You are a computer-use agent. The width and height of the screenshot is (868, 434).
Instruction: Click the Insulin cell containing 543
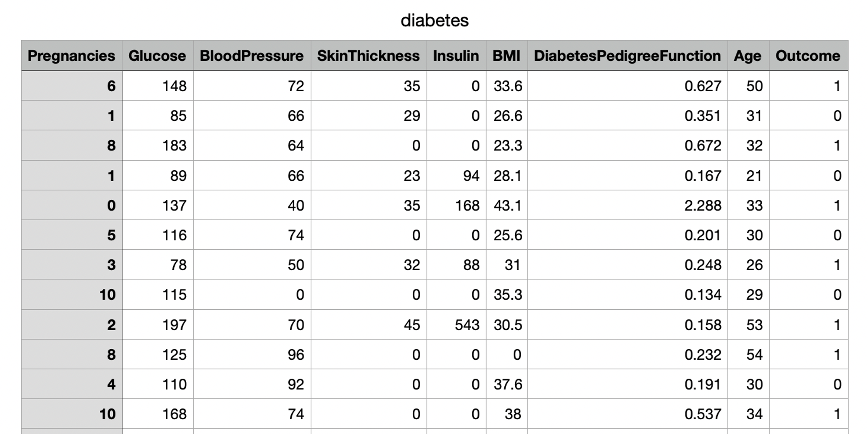click(456, 325)
